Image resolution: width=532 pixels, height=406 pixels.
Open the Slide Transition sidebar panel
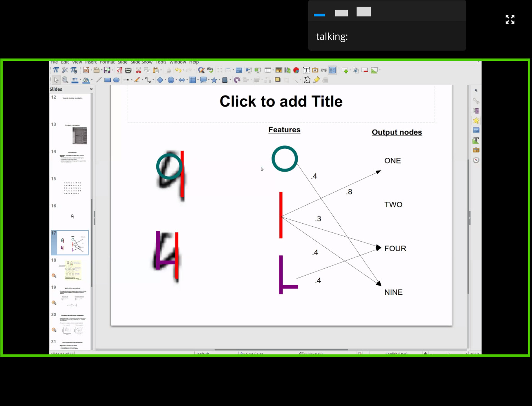[x=476, y=111]
